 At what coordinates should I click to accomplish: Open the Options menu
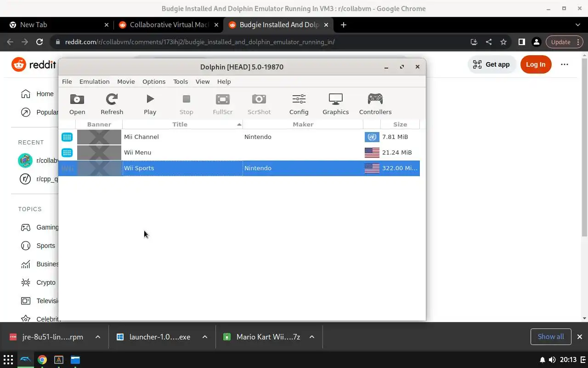[x=154, y=81]
